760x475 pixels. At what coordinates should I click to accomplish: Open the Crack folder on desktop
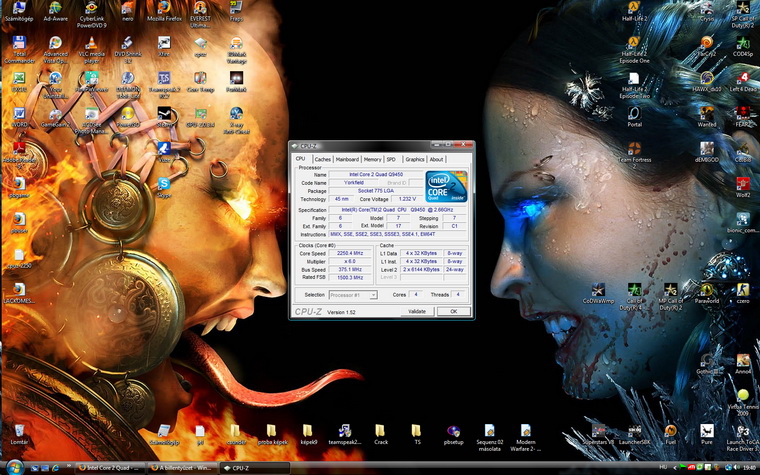tap(381, 434)
